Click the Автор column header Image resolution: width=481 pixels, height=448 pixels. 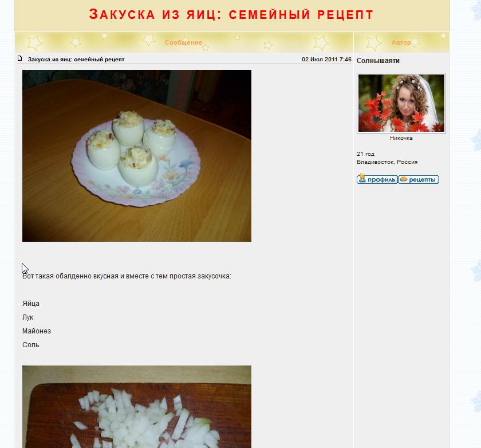click(x=401, y=42)
